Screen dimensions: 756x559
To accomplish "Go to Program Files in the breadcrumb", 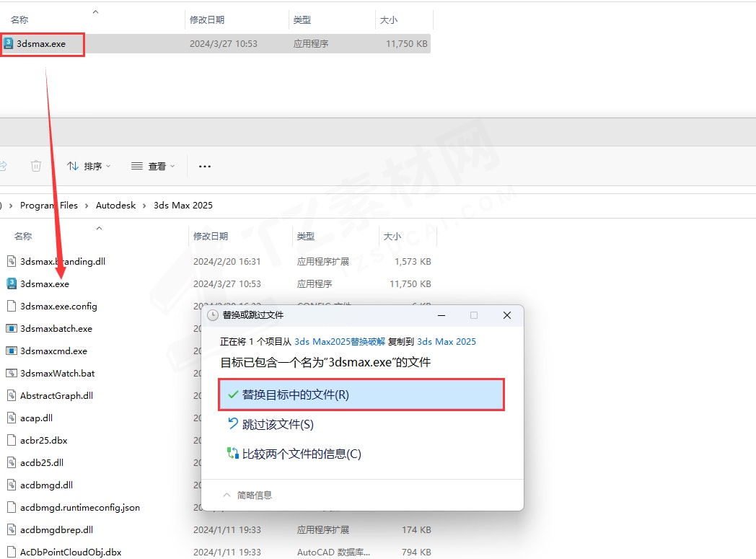I will [x=49, y=206].
